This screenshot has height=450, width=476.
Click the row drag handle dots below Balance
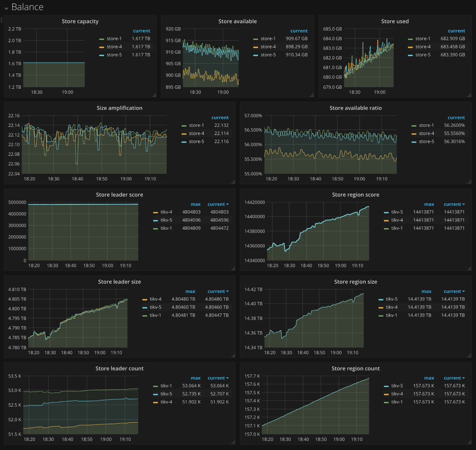(x=2, y=20)
